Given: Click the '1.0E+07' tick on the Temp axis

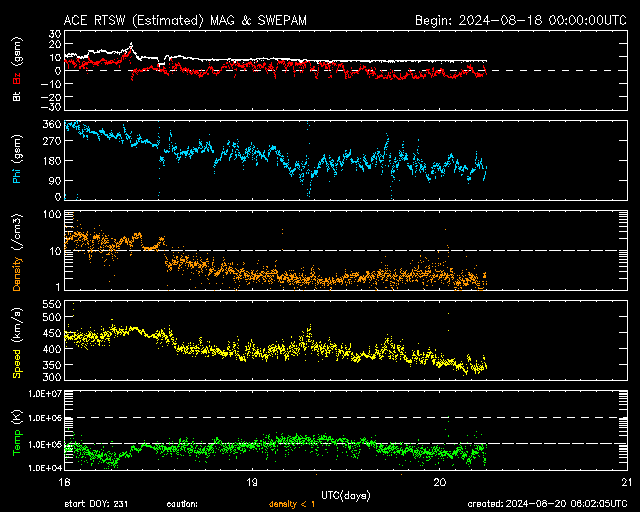Looking at the screenshot, I should click(x=45, y=394).
